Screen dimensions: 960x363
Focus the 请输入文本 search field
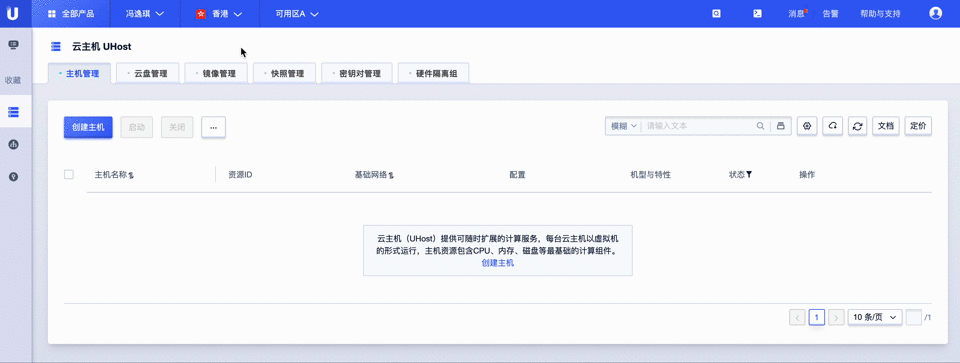pyautogui.click(x=698, y=126)
